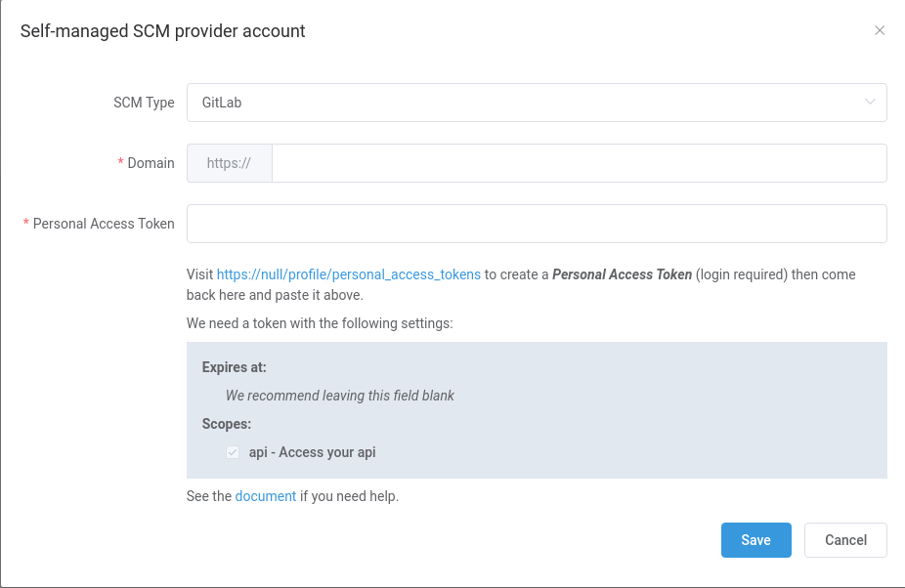Click the 'SCM Type' label

coord(144,103)
